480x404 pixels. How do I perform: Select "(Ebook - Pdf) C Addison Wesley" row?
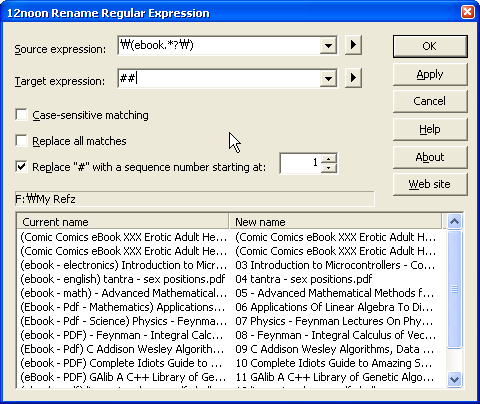123,349
